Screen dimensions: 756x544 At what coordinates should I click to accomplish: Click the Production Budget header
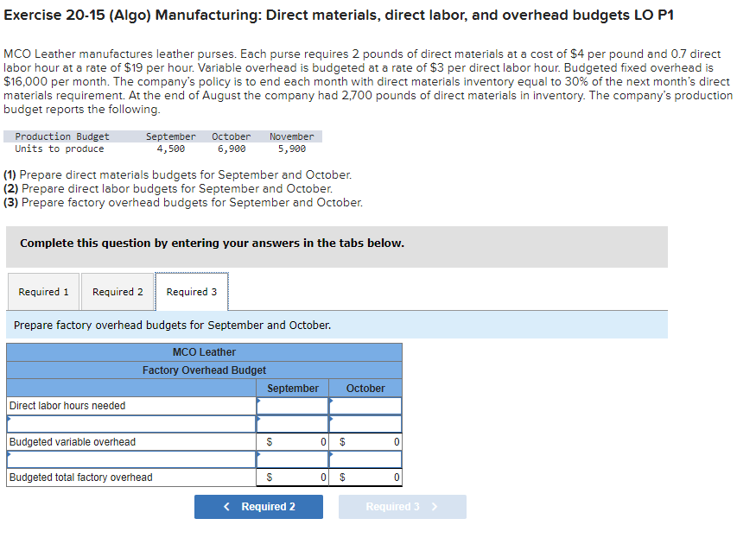[x=62, y=136]
